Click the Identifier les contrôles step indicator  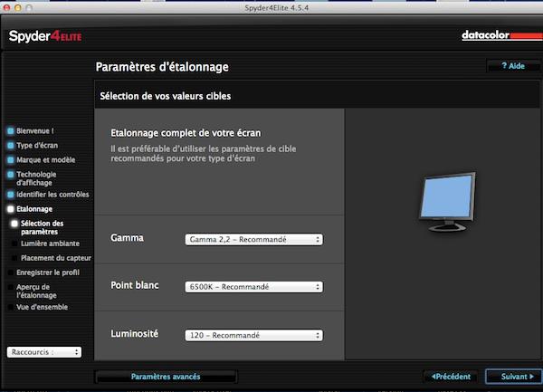click(11, 195)
